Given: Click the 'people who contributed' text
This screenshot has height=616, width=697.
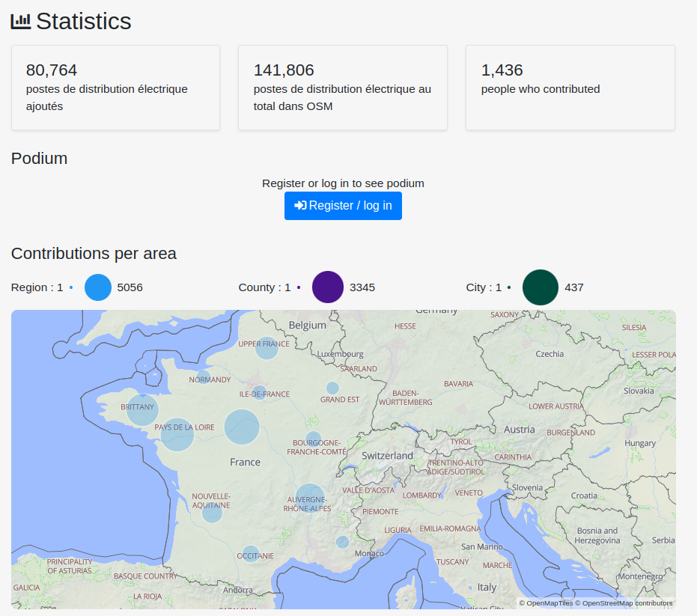Looking at the screenshot, I should click(x=541, y=89).
